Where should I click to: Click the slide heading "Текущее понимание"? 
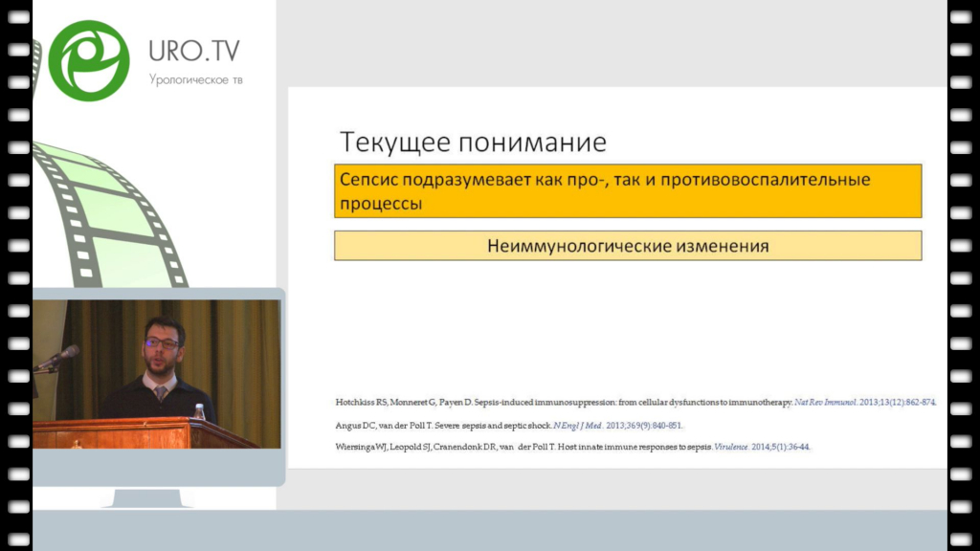click(473, 142)
